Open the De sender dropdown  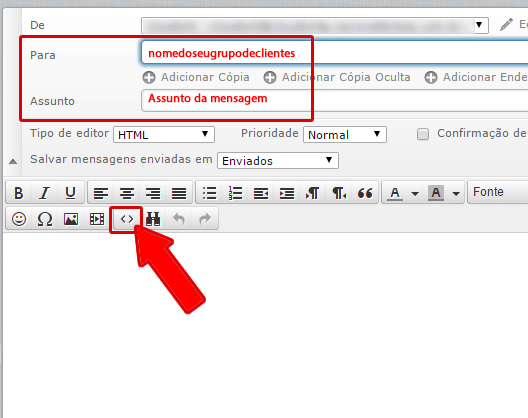pyautogui.click(x=315, y=25)
